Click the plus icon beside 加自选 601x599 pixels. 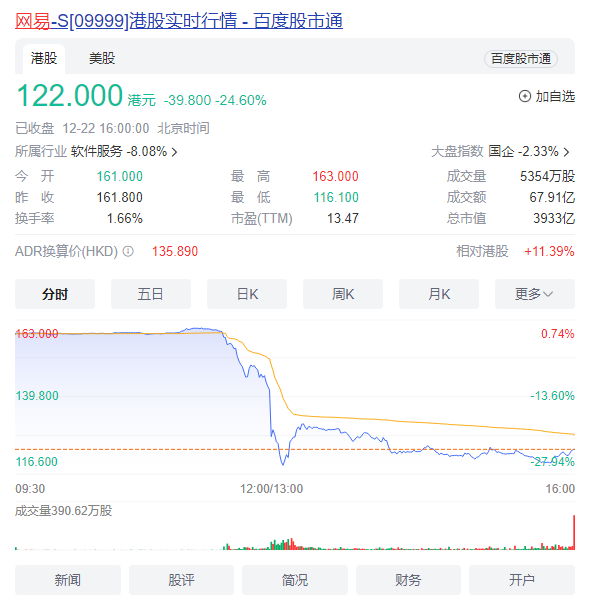click(525, 96)
